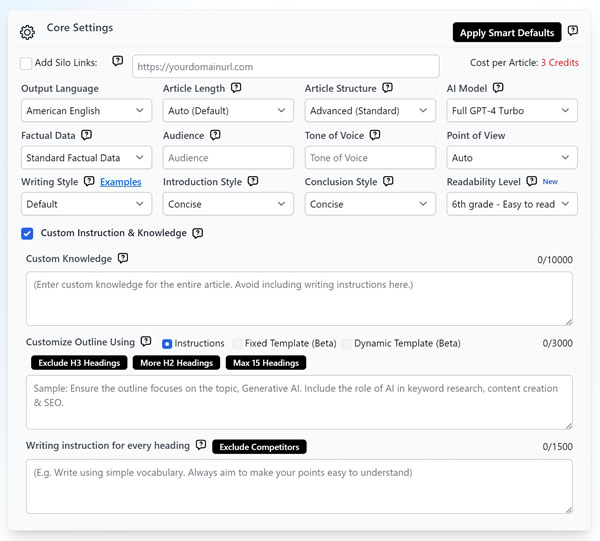Open Readability Level help icon
The height and width of the screenshot is (541, 600).
pos(532,181)
